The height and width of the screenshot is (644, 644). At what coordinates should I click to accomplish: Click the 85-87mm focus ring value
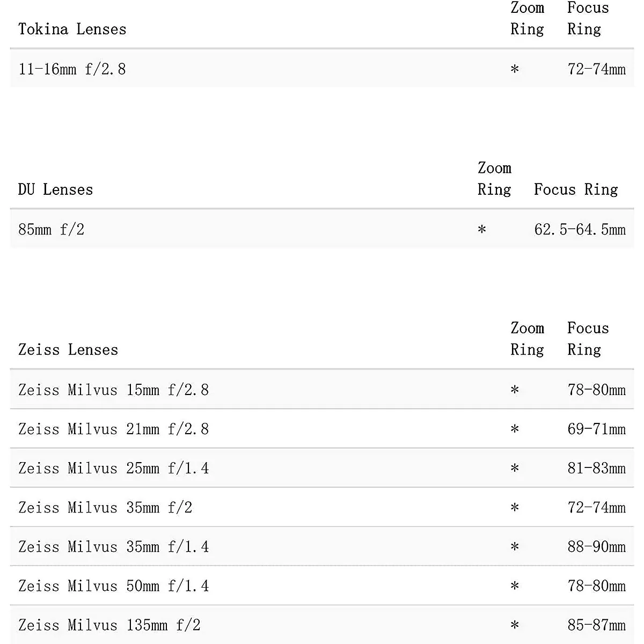[596, 625]
